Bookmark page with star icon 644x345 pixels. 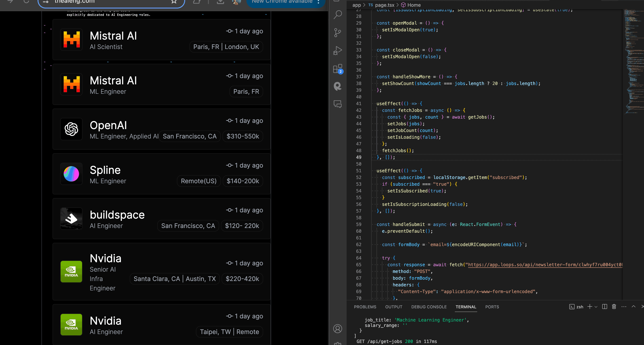[174, 2]
